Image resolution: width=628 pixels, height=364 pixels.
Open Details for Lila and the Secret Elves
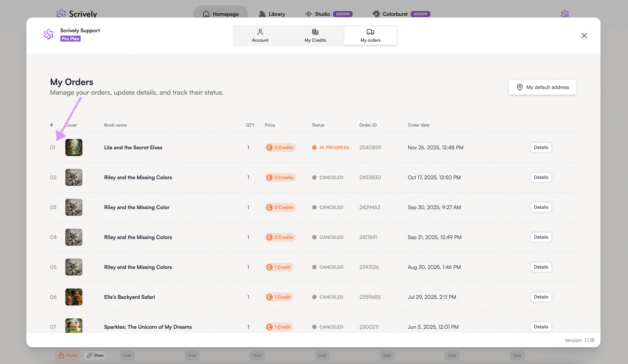point(541,147)
